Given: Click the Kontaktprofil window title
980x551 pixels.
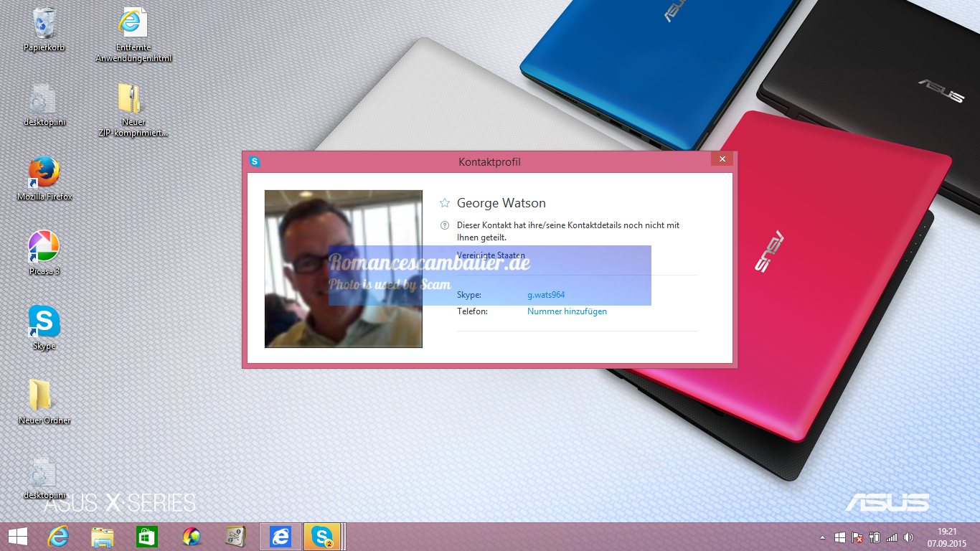Looking at the screenshot, I should tap(490, 162).
